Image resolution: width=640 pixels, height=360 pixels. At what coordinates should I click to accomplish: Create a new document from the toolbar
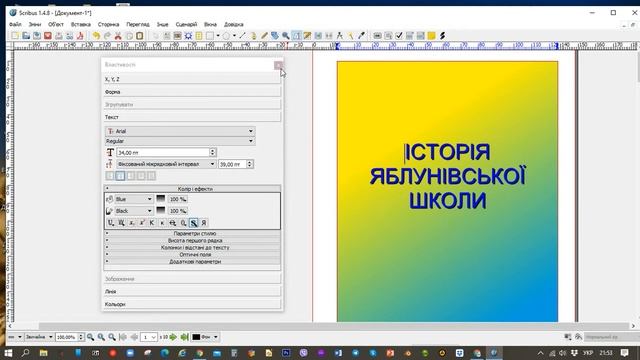coord(15,36)
